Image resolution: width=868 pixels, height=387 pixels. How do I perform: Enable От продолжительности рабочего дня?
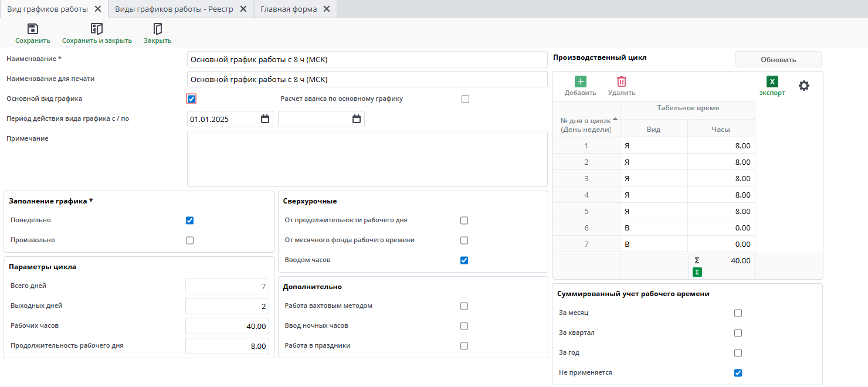[x=464, y=220]
